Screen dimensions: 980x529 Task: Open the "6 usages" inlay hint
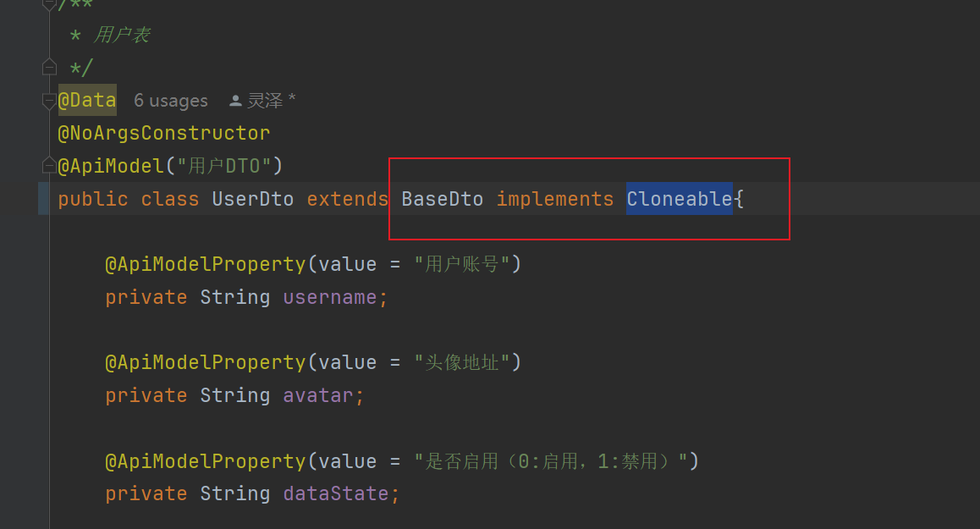click(170, 101)
